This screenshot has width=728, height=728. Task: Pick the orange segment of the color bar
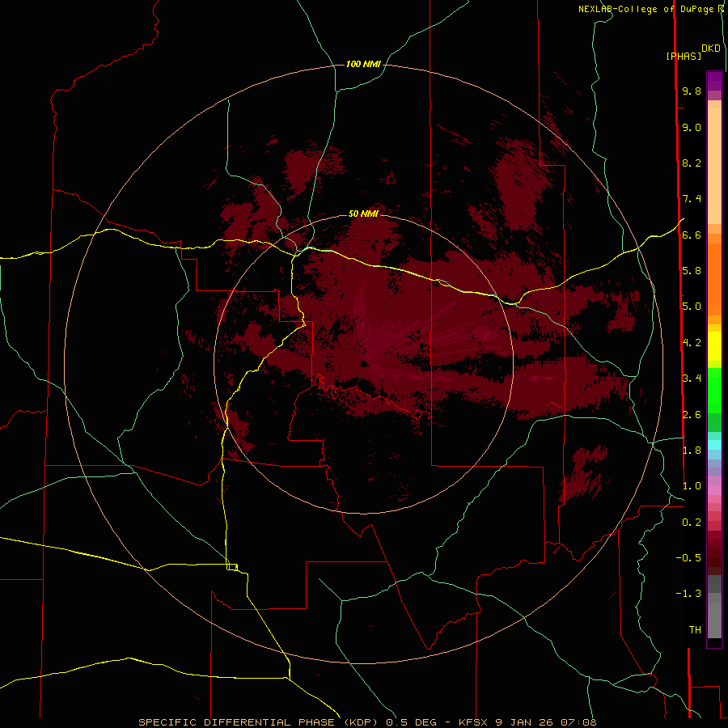click(714, 279)
